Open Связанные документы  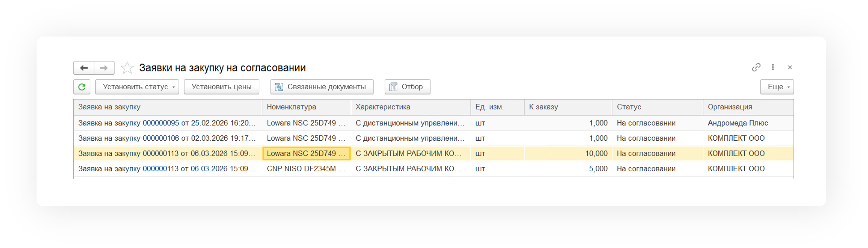click(x=322, y=87)
